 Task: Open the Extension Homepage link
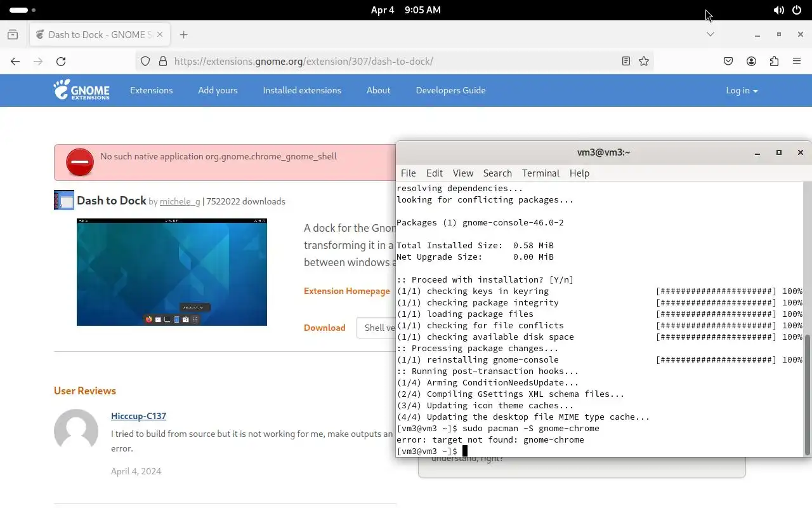click(x=347, y=291)
